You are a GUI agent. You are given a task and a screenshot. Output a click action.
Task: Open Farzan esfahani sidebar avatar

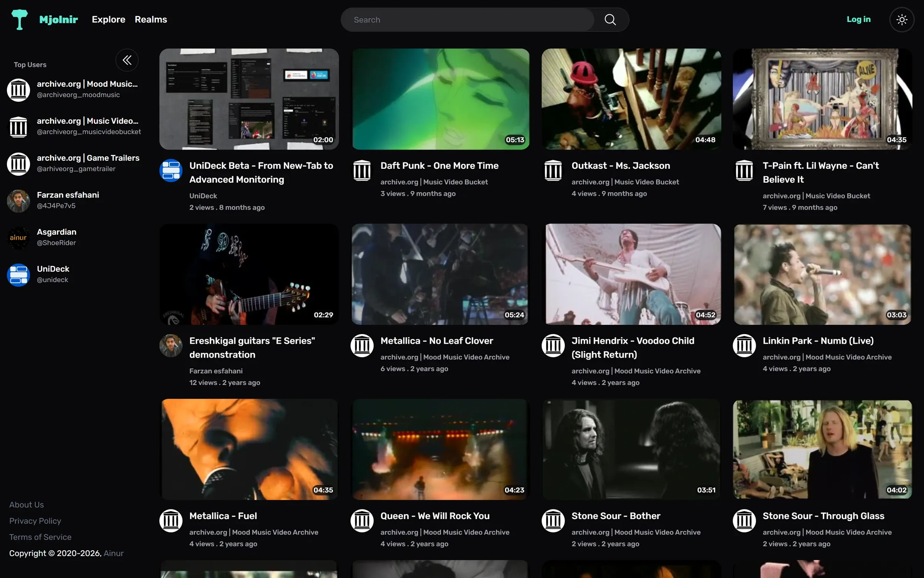[18, 201]
